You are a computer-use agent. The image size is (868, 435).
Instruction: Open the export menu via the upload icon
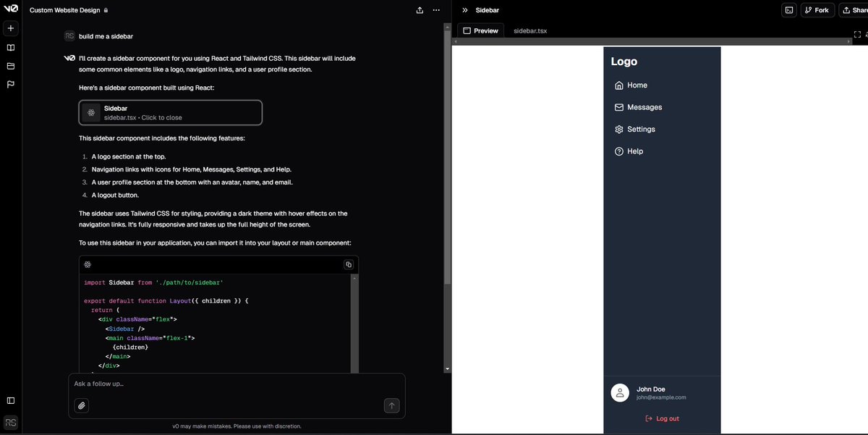pos(420,9)
